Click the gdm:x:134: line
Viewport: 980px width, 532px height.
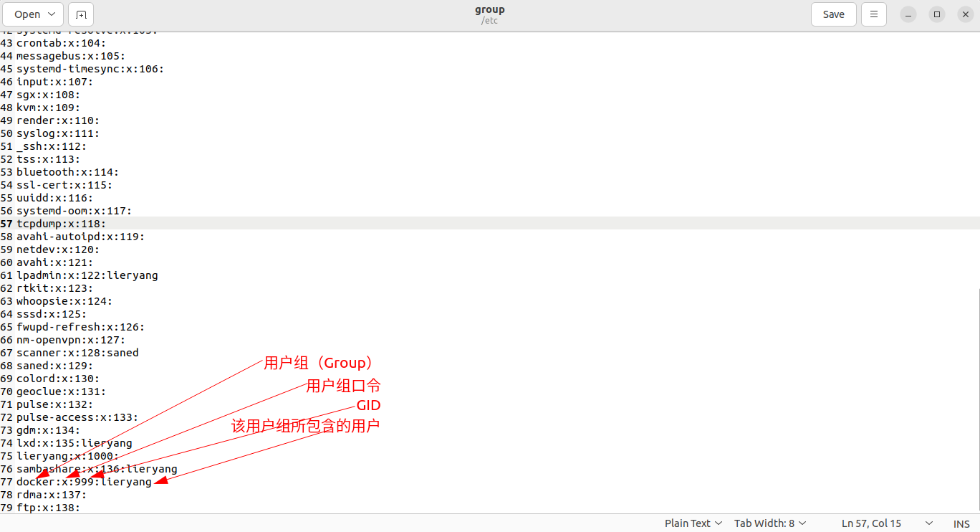48,430
